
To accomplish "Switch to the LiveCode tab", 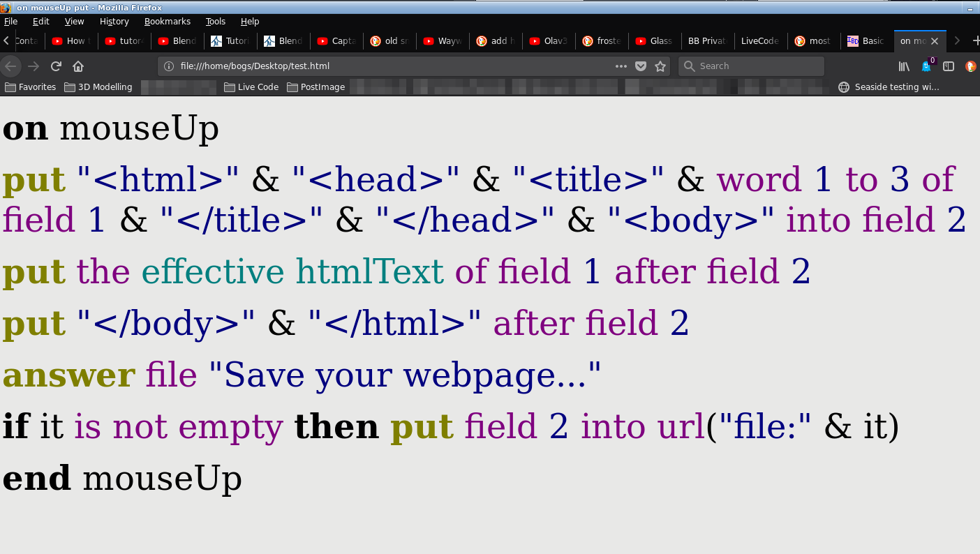I will pos(759,41).
